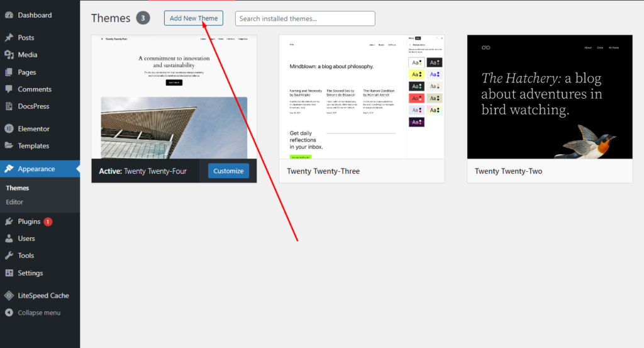Click the Posts pushpin icon
The width and height of the screenshot is (644, 348).
(x=9, y=38)
